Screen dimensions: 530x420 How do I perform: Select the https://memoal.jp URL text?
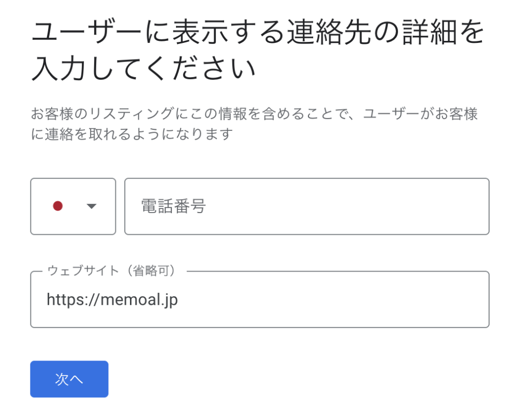click(x=112, y=299)
